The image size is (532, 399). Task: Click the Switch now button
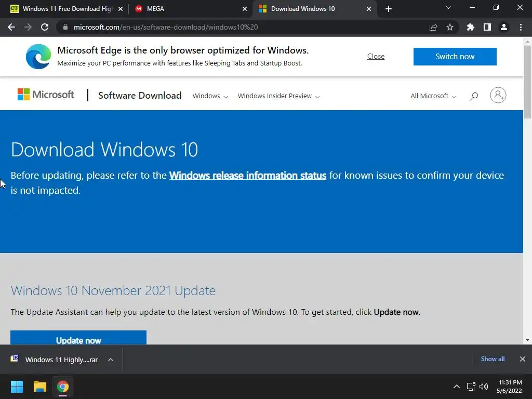[455, 56]
